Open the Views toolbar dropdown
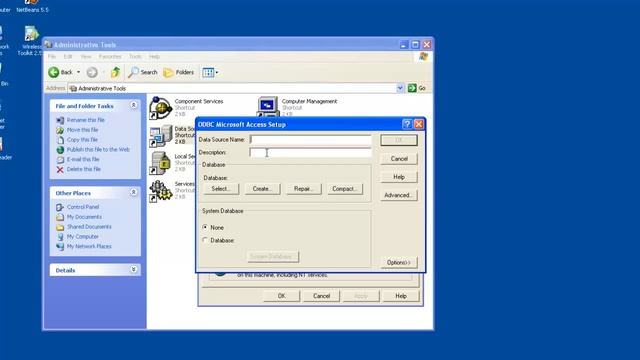The image size is (640, 360). point(210,72)
